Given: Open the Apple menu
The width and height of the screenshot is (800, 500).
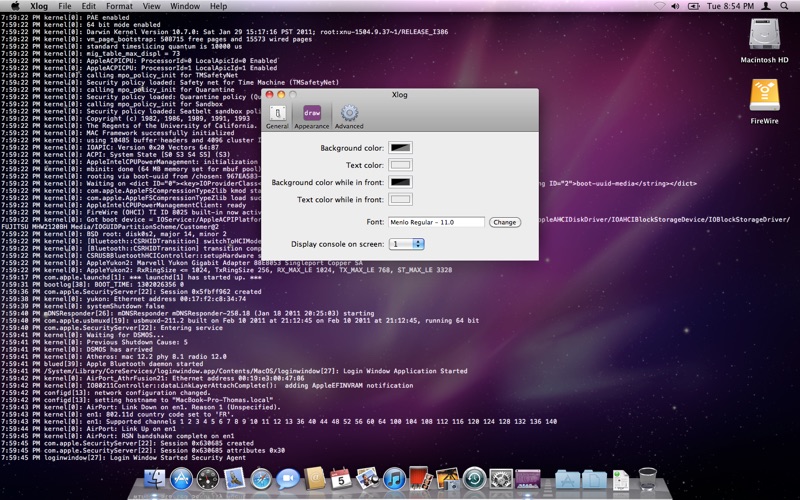Looking at the screenshot, I should click(15, 6).
